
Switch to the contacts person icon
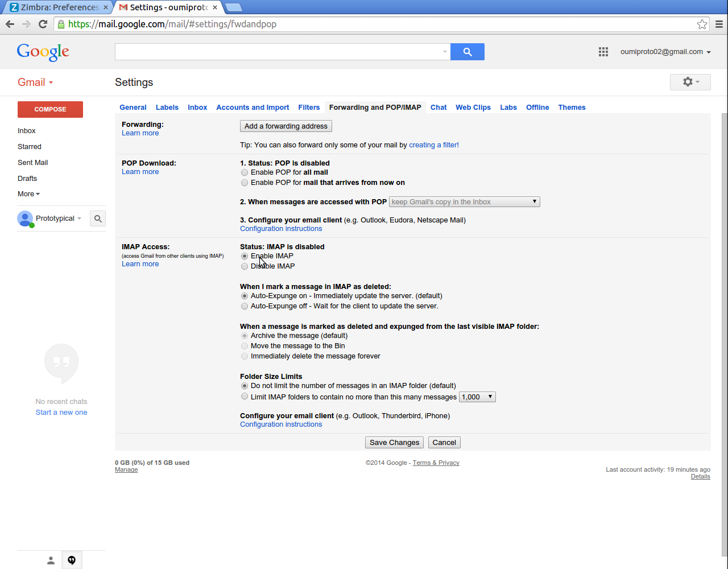[51, 560]
